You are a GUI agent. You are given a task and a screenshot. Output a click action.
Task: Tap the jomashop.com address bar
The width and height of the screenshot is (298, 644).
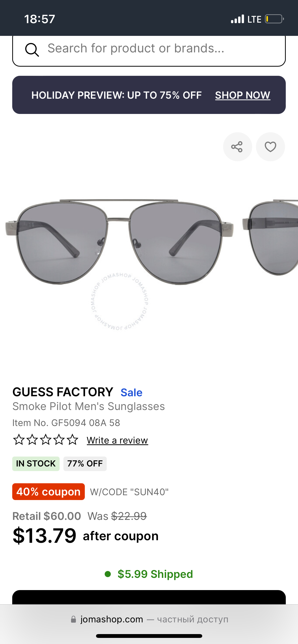[x=149, y=619]
